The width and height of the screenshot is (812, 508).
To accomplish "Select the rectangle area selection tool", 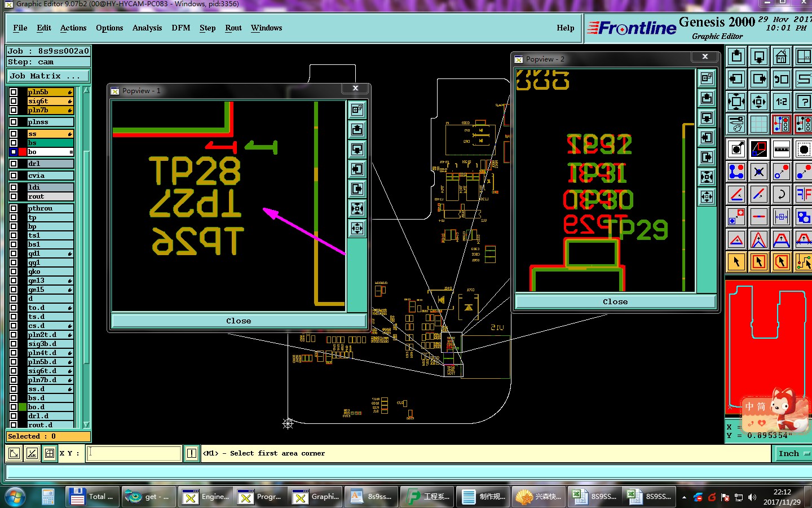I will (759, 262).
